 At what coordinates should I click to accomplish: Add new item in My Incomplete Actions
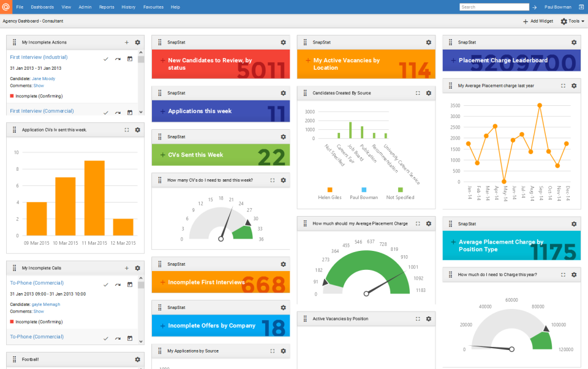pyautogui.click(x=127, y=42)
